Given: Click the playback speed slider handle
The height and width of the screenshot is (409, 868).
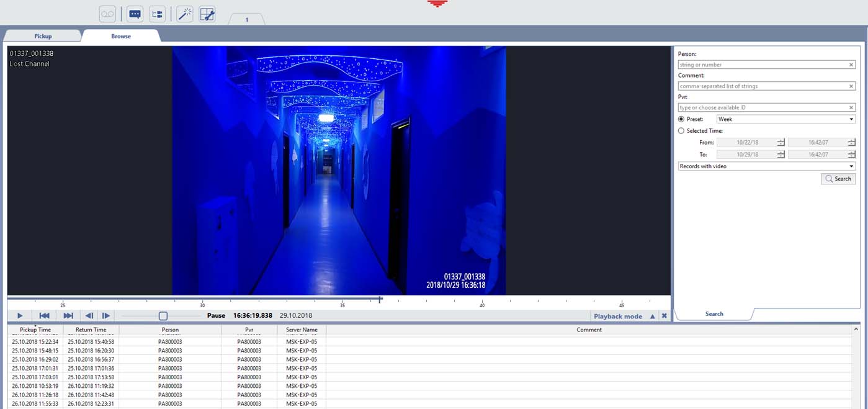Looking at the screenshot, I should [163, 316].
